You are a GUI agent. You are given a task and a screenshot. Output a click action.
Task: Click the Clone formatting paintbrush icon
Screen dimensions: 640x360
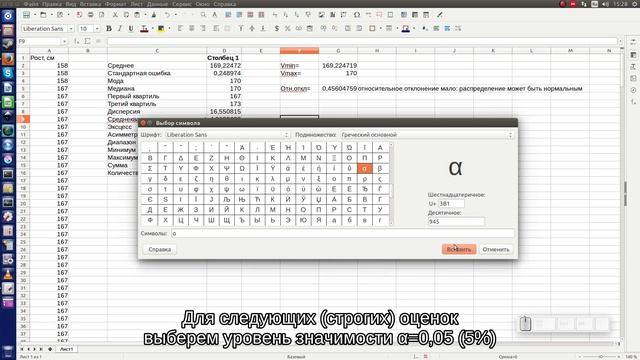(x=154, y=15)
